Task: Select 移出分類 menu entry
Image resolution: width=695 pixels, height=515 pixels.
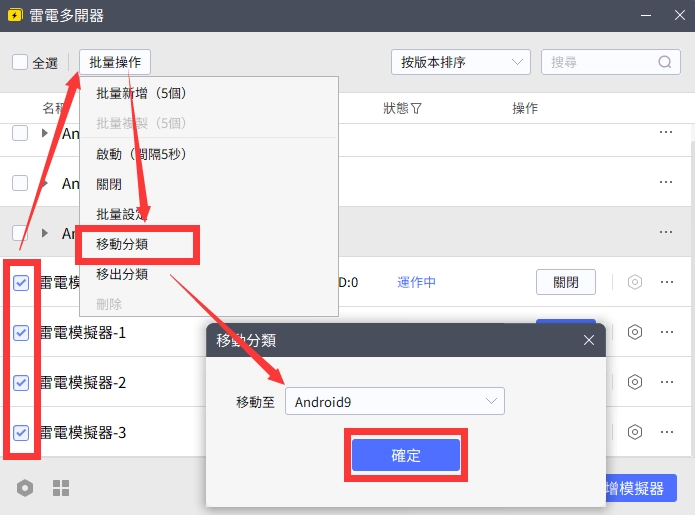Action: pyautogui.click(x=122, y=274)
